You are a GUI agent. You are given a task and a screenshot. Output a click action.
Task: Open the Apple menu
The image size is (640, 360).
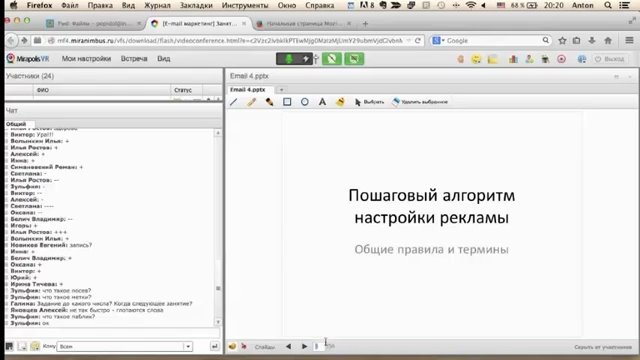tap(14, 5)
